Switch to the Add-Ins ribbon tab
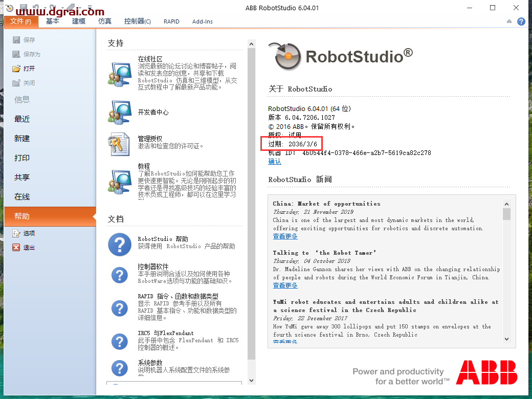 point(203,21)
